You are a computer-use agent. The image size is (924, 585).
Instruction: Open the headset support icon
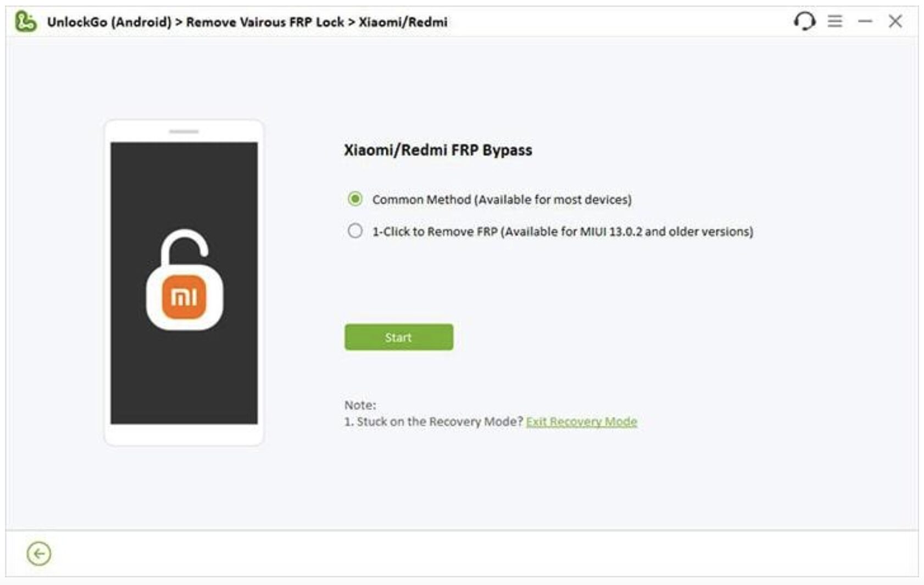[804, 21]
